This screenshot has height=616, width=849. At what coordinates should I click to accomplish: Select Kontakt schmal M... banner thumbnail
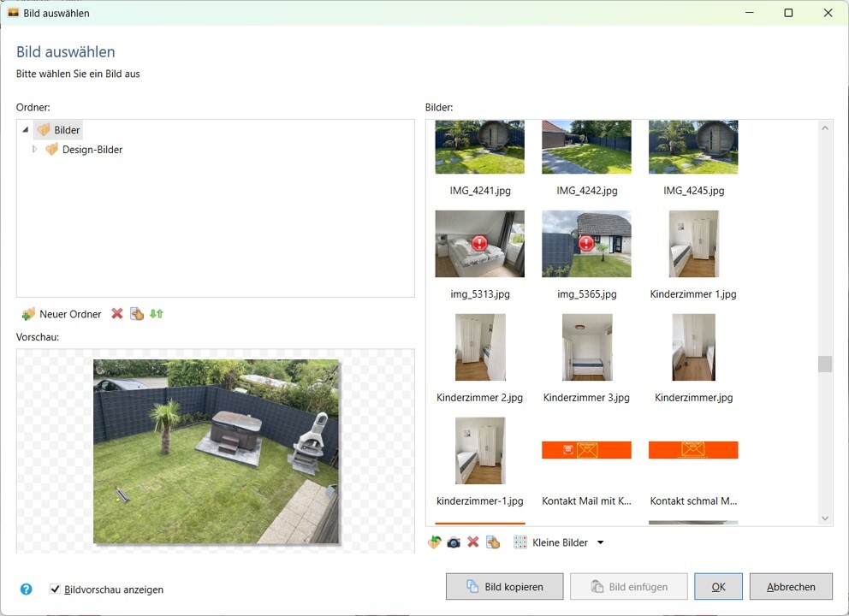(x=693, y=450)
